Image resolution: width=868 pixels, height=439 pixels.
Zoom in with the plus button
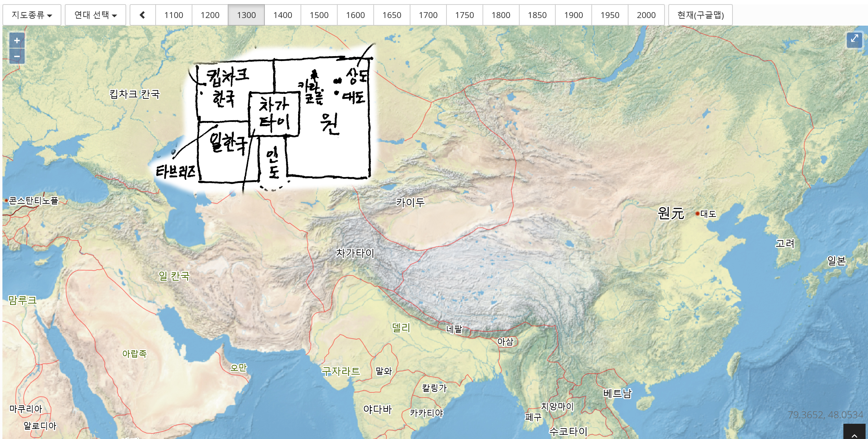pos(17,41)
